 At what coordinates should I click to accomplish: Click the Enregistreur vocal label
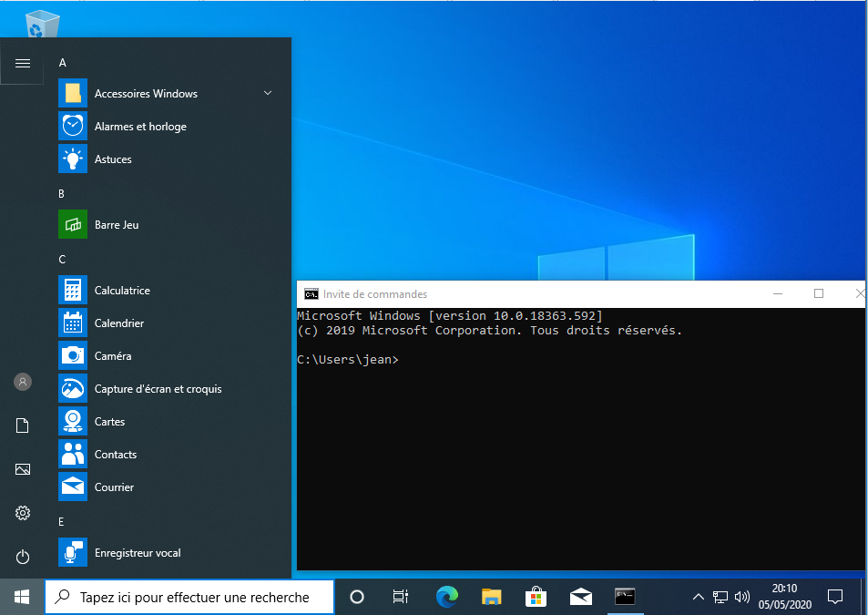(138, 553)
